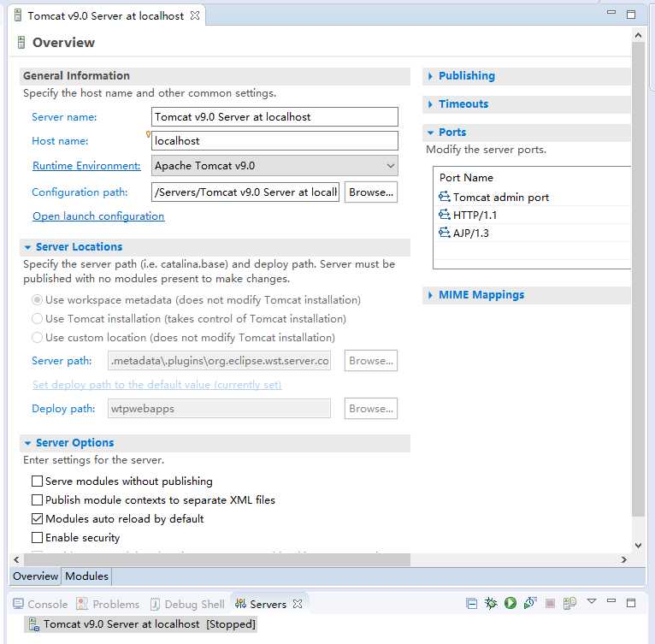Publish to the server icon
This screenshot has width=655, height=644.
pyautogui.click(x=569, y=603)
